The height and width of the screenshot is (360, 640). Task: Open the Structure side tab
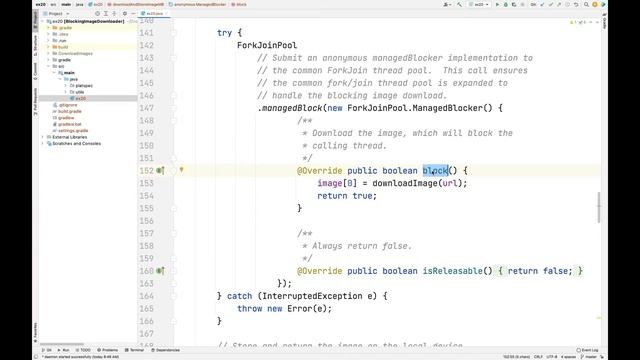pos(35,45)
